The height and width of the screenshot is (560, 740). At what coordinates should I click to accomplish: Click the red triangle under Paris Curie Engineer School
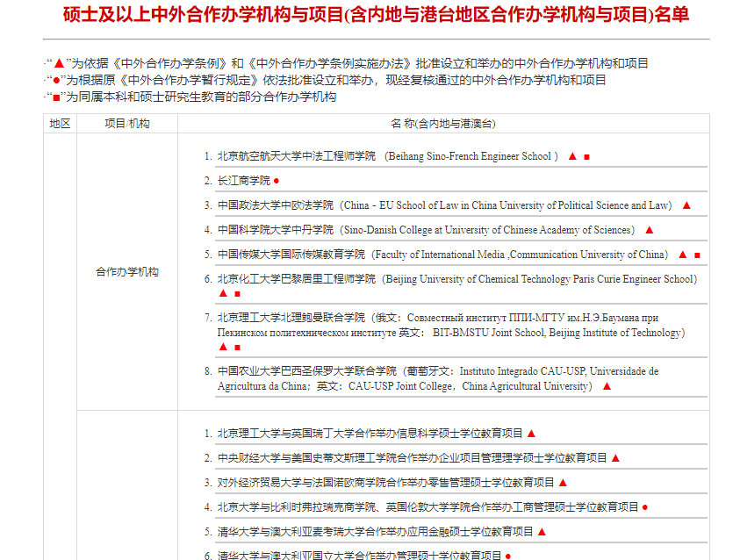click(223, 293)
